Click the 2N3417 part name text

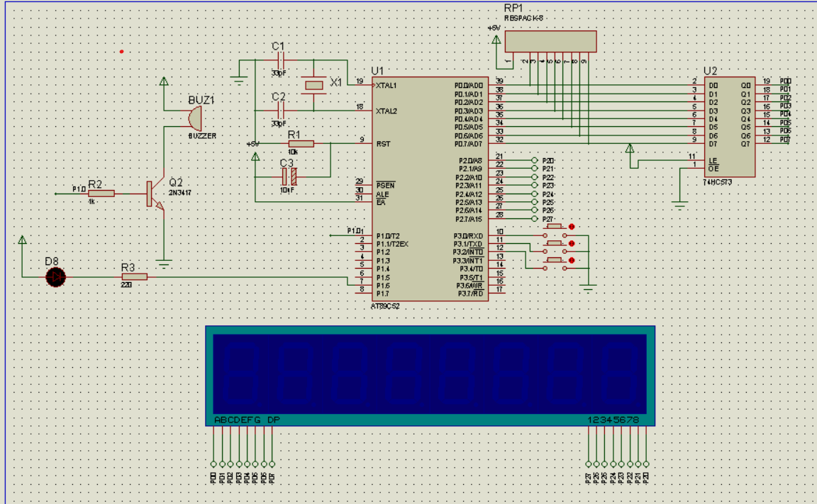click(x=179, y=193)
